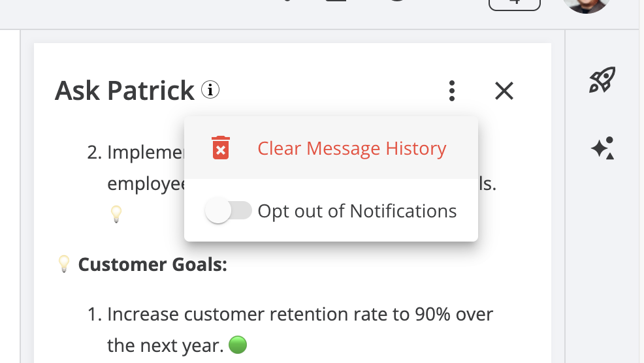This screenshot has width=644, height=363.
Task: Click the Opt out of Notifications label
Action: pos(357,211)
